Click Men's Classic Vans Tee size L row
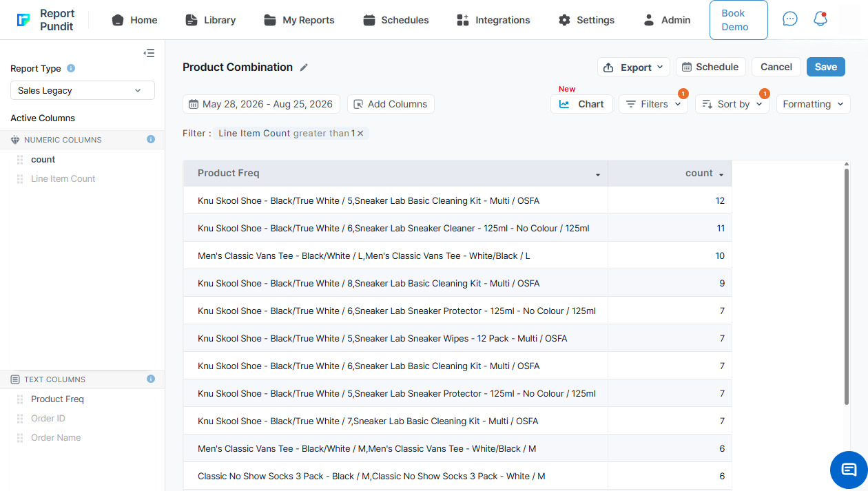The height and width of the screenshot is (491, 868). coord(457,255)
